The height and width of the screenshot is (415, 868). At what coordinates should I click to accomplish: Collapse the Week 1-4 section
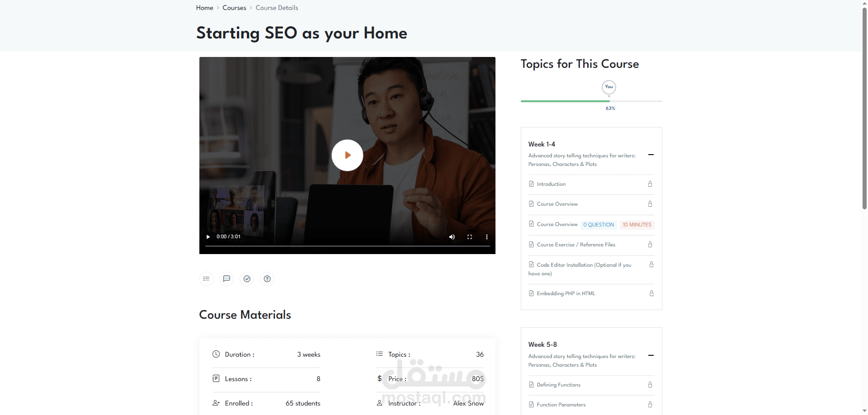(x=651, y=155)
